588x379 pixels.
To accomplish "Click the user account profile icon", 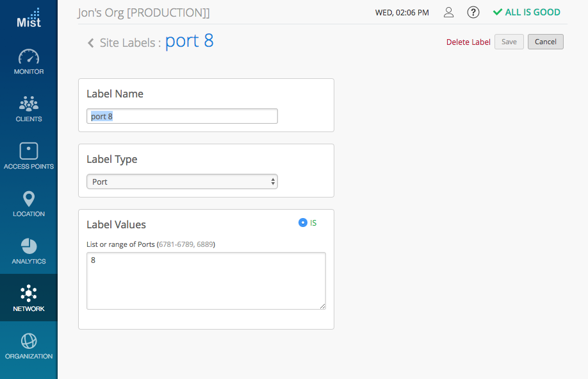I will pos(449,12).
